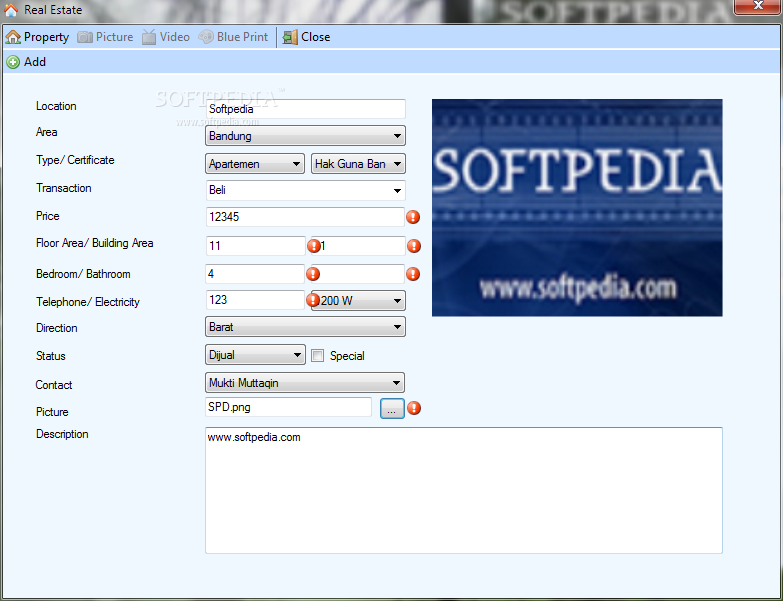
Task: Click the Floor Area field with 11
Action: (x=255, y=246)
